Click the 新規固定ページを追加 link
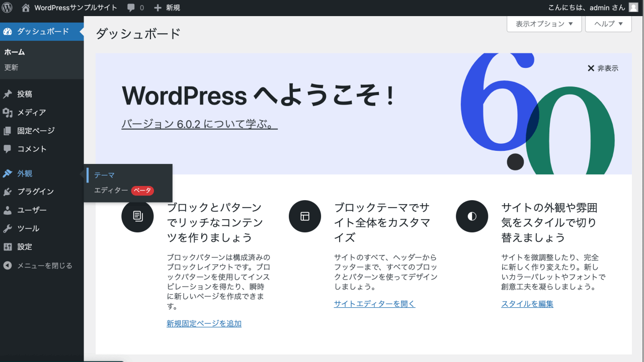 204,323
